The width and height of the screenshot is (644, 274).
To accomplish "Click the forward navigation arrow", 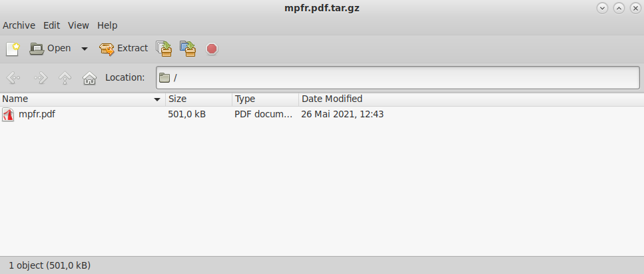I will pyautogui.click(x=41, y=78).
